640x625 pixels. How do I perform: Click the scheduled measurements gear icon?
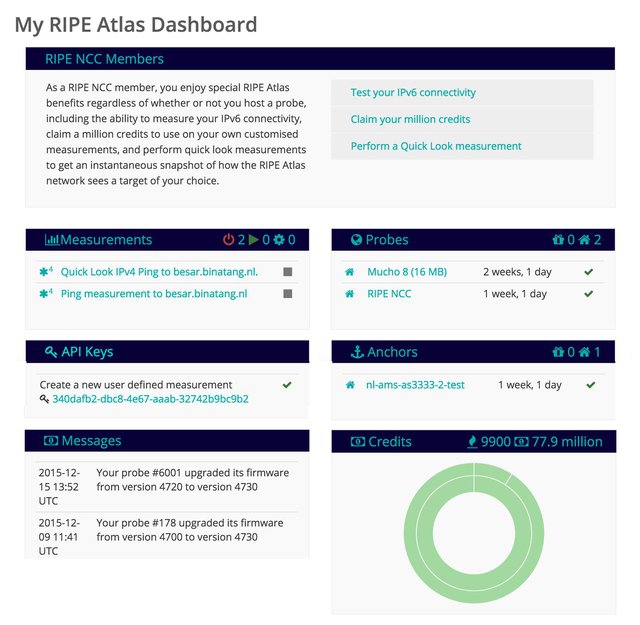[x=279, y=240]
